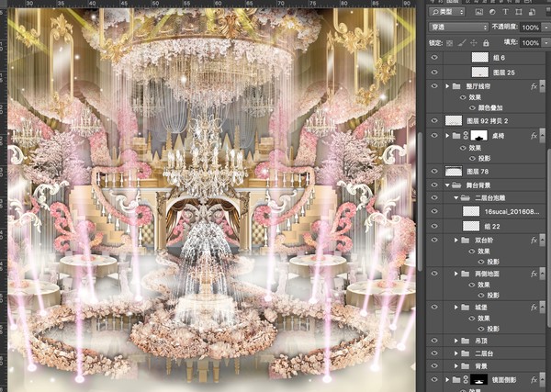Click the mask link icon on 镜面倒影
551x392 pixels.
tap(466, 380)
